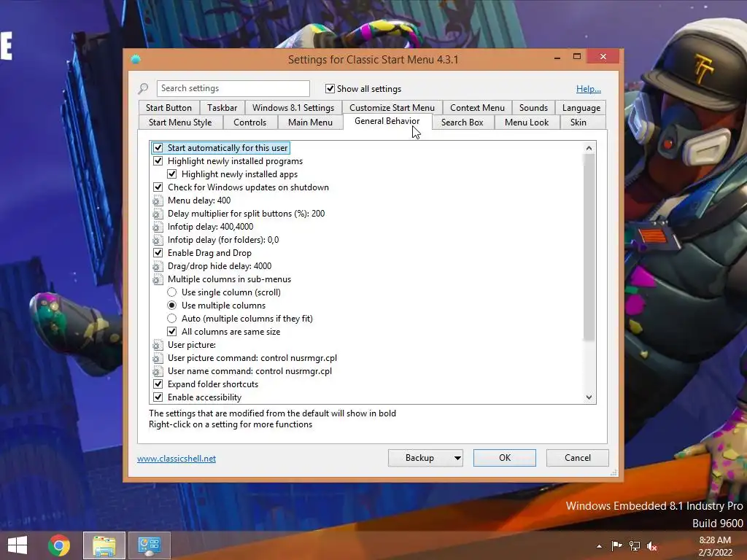Switch to the Main Menu tab
The height and width of the screenshot is (560, 747).
(x=310, y=122)
